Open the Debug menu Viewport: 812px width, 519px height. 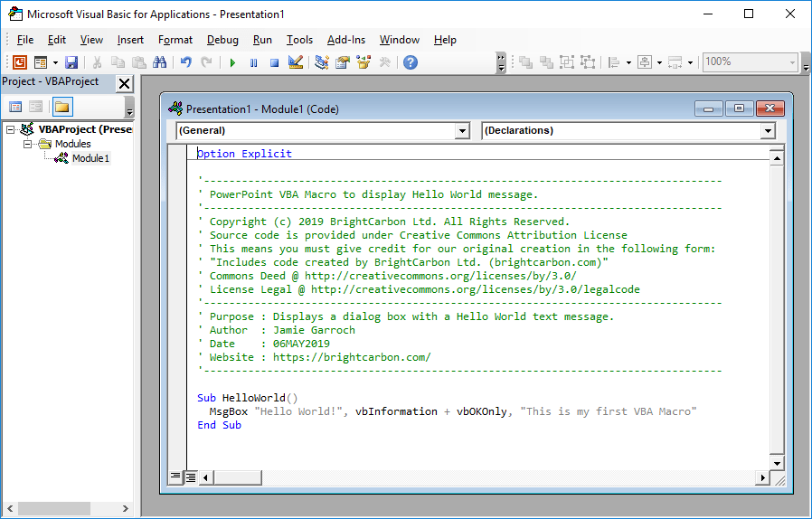[222, 40]
